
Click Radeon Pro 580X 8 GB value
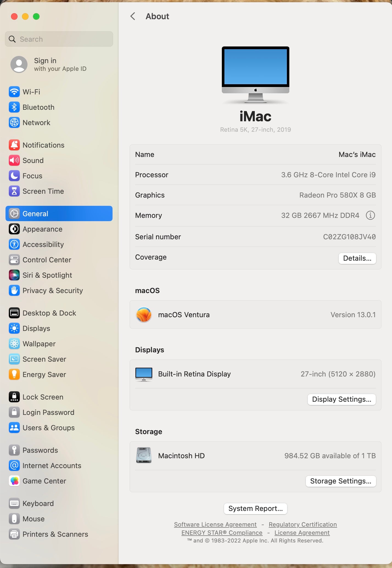338,195
